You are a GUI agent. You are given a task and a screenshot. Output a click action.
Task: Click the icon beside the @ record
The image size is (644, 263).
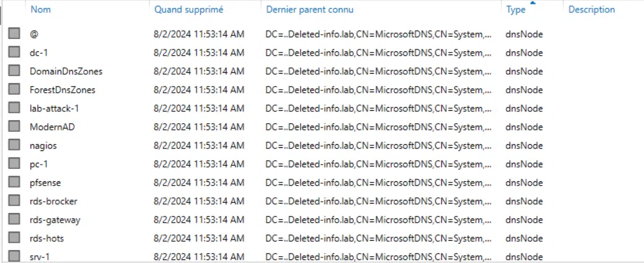14,34
